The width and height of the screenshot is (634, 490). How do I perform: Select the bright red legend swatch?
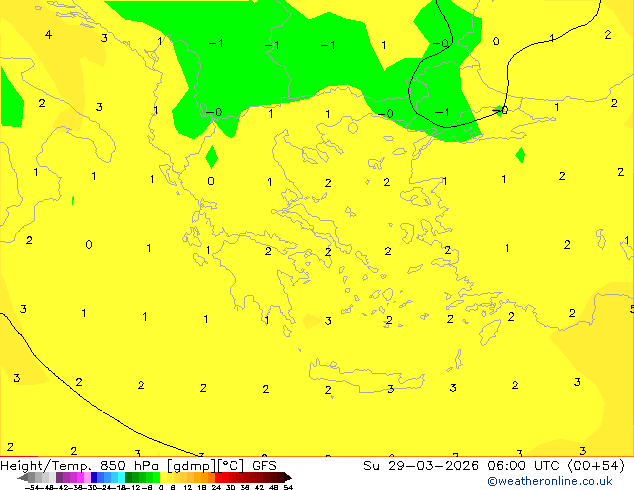click(218, 478)
